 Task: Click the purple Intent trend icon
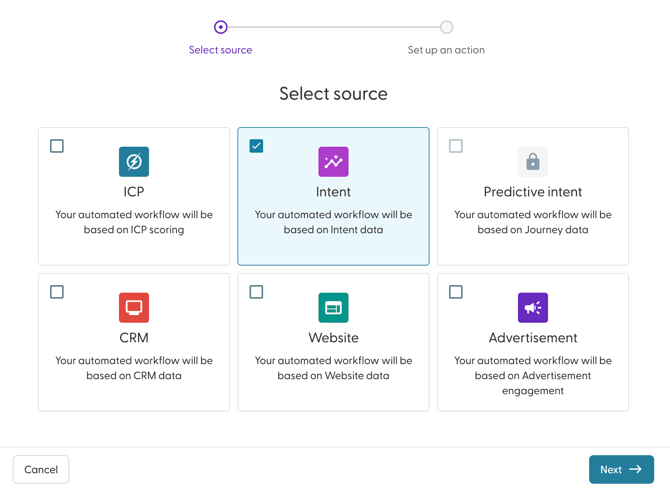(x=333, y=161)
